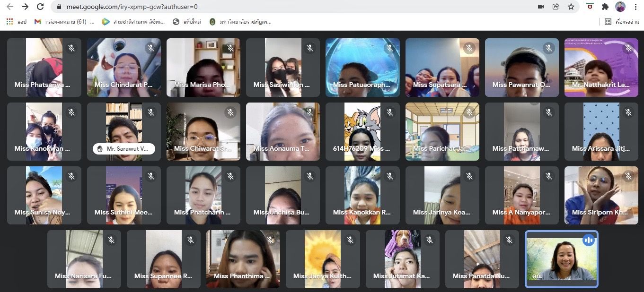
Task: Open the McAfee extension icon
Action: [590, 7]
